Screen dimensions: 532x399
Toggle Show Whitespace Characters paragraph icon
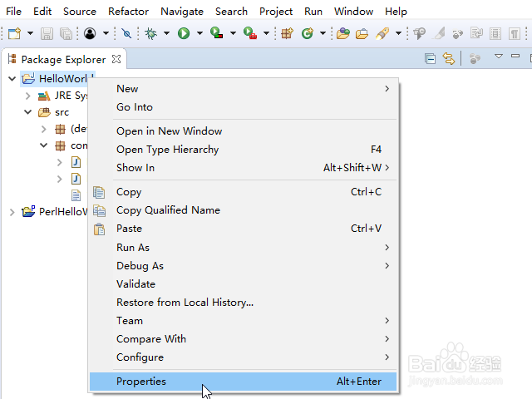click(x=515, y=33)
